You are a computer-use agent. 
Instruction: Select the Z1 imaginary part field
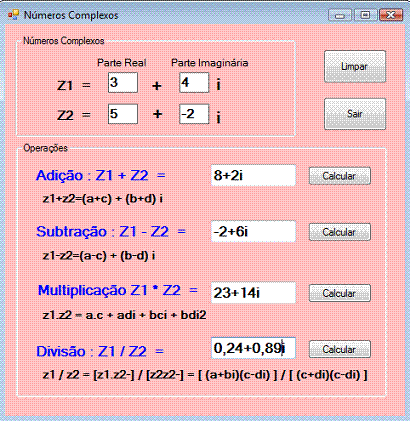(194, 83)
